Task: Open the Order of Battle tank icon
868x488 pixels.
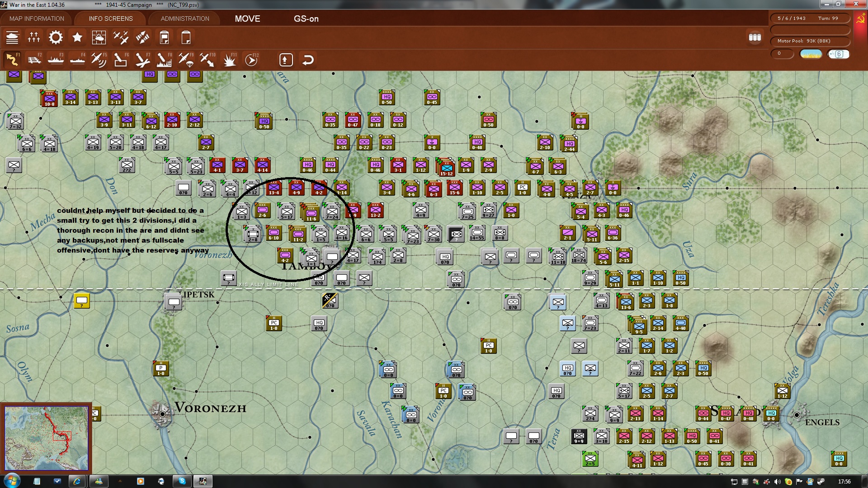Action: [12, 38]
